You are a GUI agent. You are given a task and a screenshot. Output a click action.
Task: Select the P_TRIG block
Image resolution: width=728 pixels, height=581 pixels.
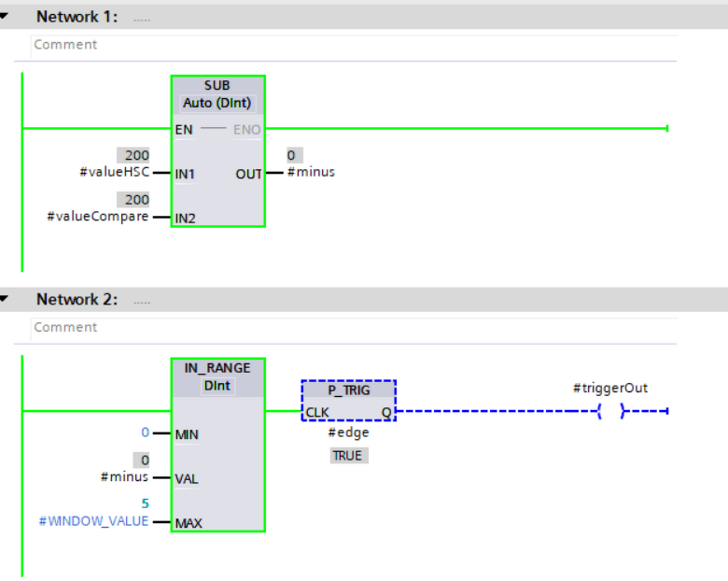pyautogui.click(x=349, y=401)
